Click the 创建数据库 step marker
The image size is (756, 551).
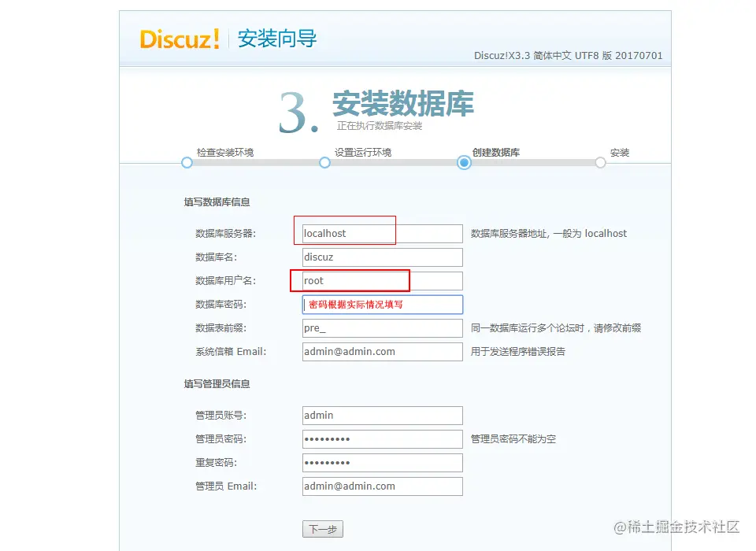[464, 162]
